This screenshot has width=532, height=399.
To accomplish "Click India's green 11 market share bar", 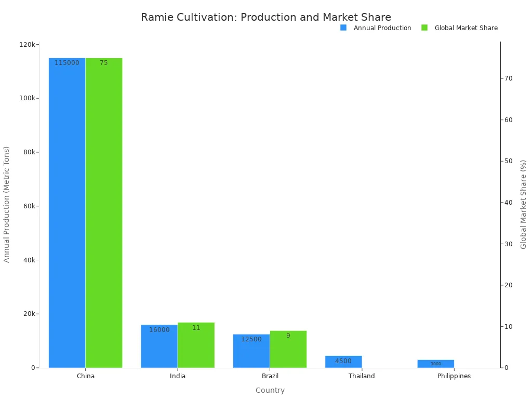I will pos(196,345).
